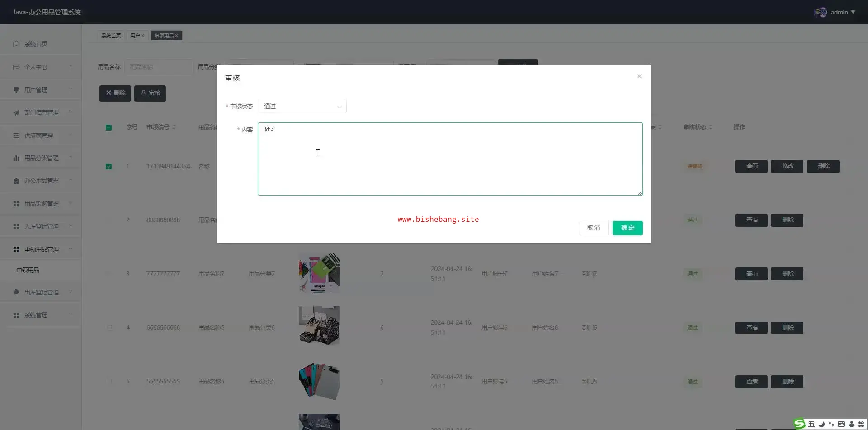Open the desk organizer thumbnail in row 6666666666
Screen dimensions: 868x430
pos(319,326)
